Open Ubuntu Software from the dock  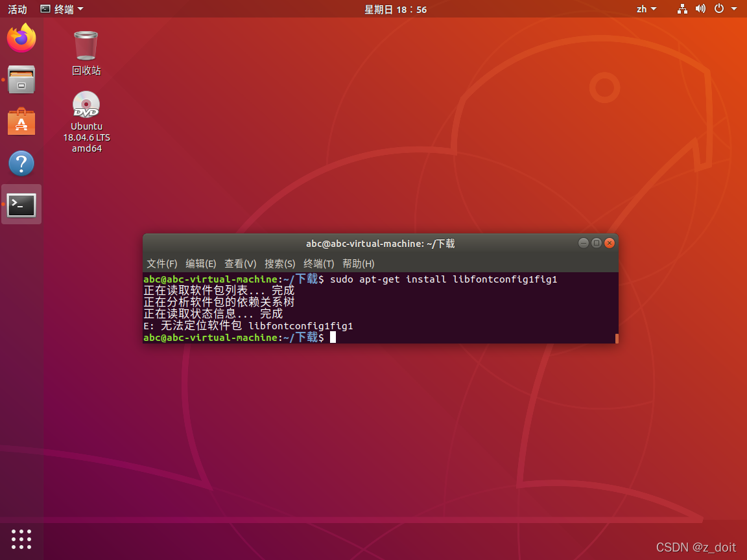click(x=21, y=121)
